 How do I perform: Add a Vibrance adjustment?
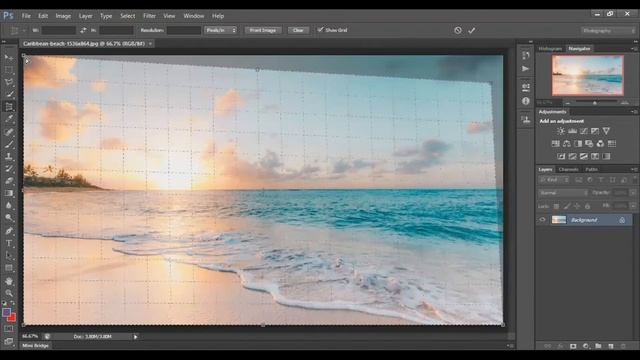(x=606, y=131)
